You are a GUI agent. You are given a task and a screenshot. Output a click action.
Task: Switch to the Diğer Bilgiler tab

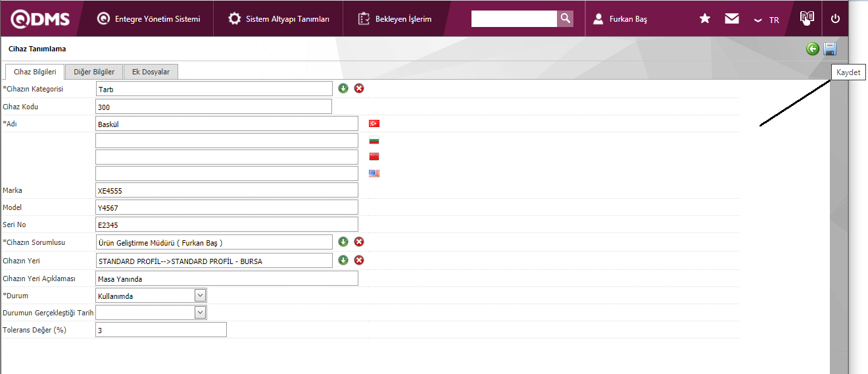94,72
